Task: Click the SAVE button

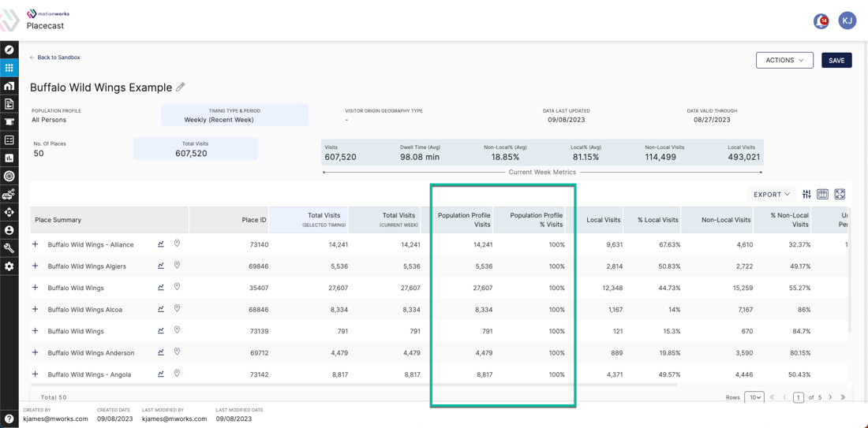Action: pos(836,60)
